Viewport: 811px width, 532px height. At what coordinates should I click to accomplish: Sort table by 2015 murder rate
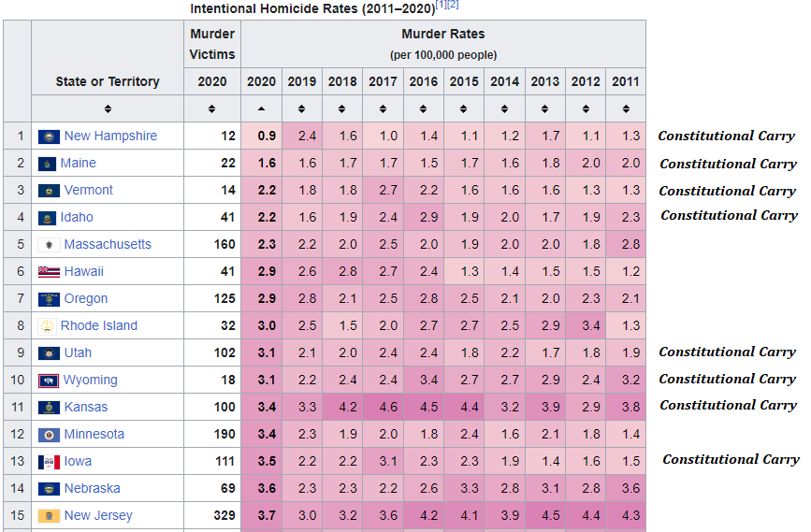click(x=463, y=108)
